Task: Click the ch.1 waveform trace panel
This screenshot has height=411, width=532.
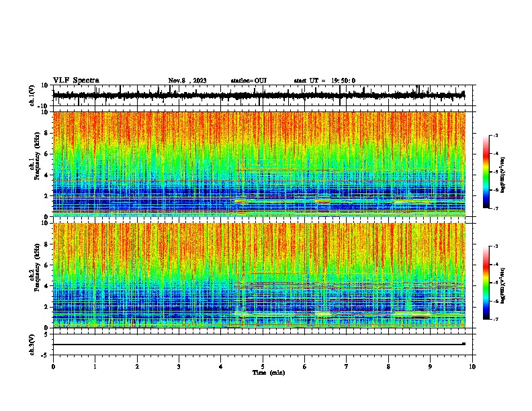Action: [x=263, y=95]
